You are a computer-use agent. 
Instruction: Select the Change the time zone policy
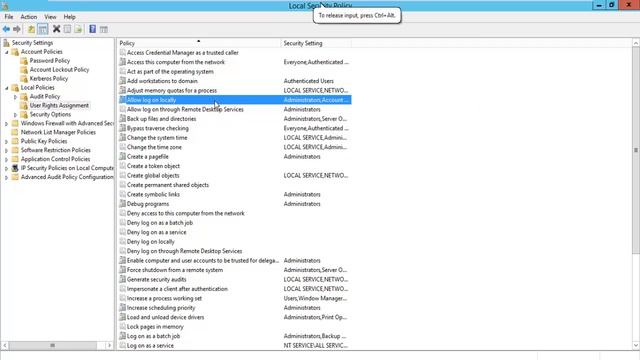[154, 147]
